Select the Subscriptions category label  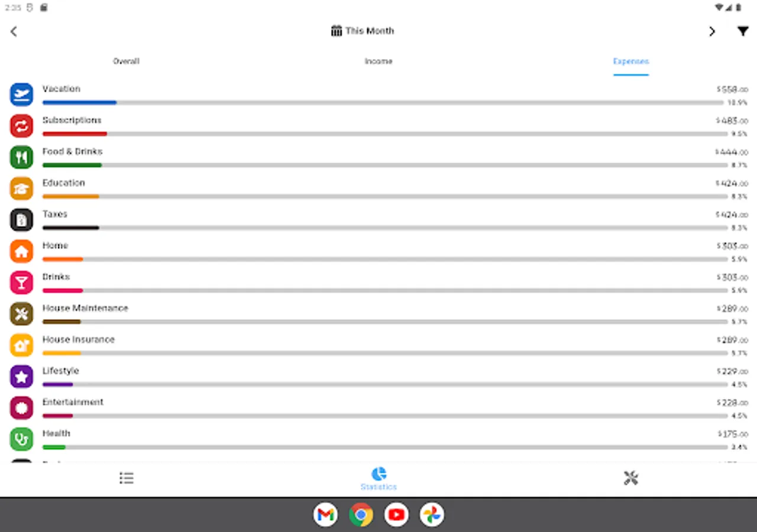click(x=72, y=120)
